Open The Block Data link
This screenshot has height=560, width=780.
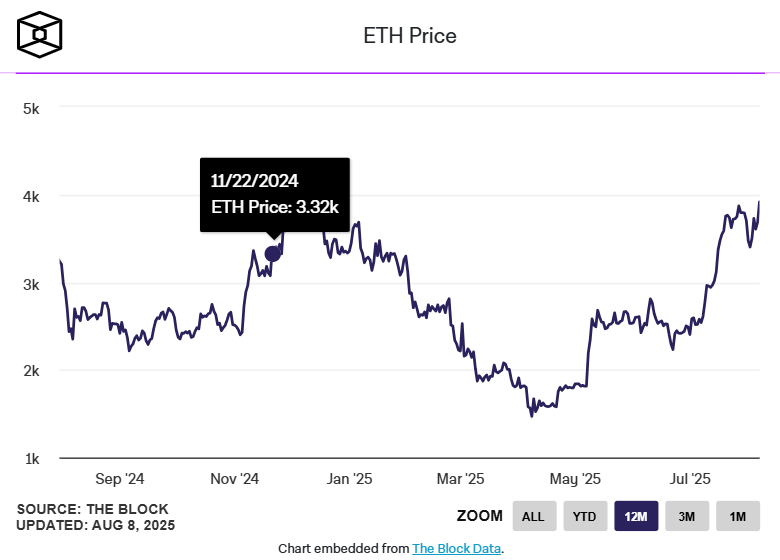455,548
